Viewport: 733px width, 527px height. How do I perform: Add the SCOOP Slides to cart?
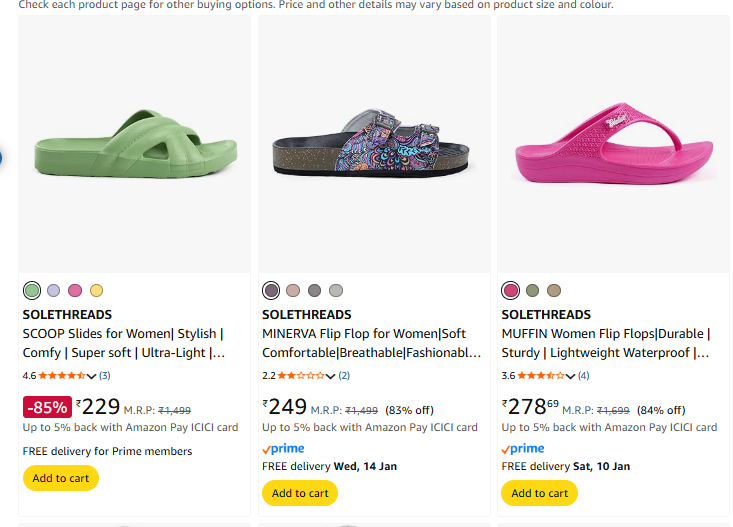tap(61, 478)
